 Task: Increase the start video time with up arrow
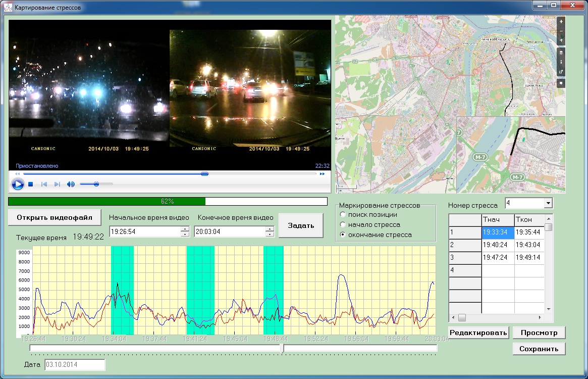[x=185, y=229]
